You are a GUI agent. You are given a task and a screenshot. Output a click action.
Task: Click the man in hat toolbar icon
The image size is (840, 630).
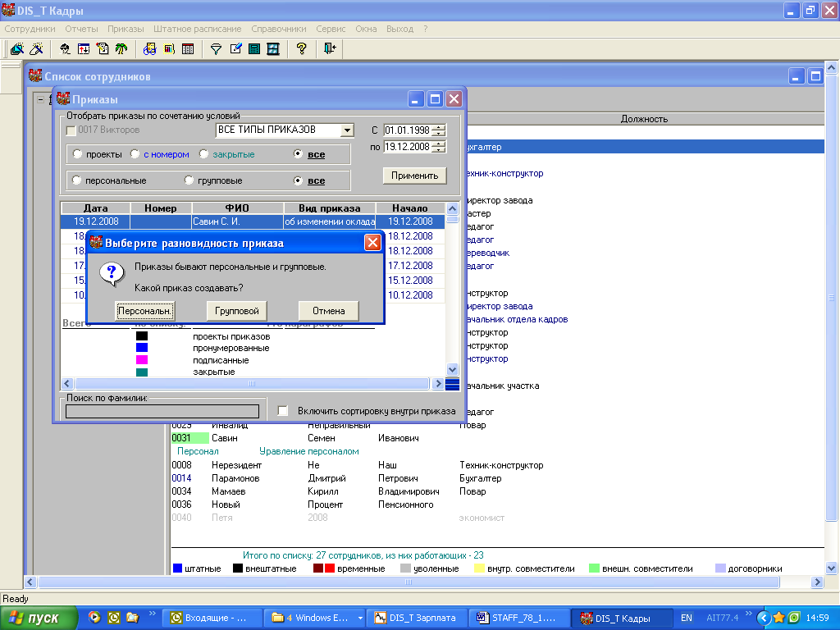click(65, 49)
